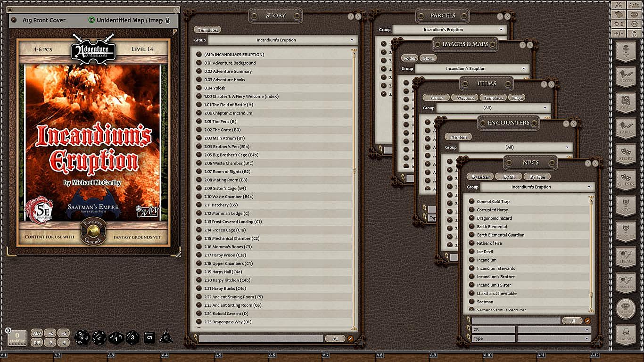Open the Encounters sidebar button

click(x=626, y=232)
